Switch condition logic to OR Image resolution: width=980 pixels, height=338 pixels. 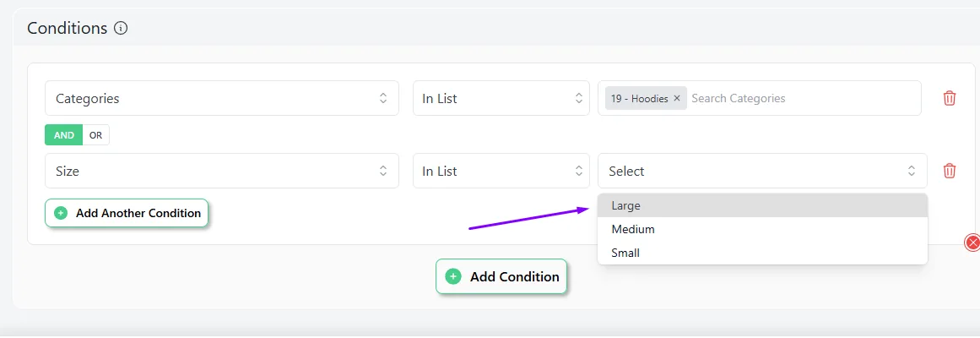pyautogui.click(x=95, y=135)
